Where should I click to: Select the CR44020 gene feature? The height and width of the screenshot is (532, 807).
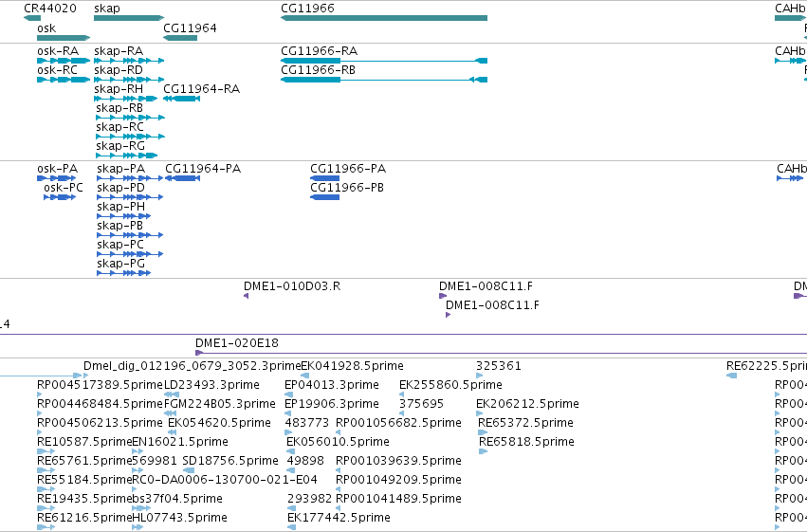click(32, 18)
